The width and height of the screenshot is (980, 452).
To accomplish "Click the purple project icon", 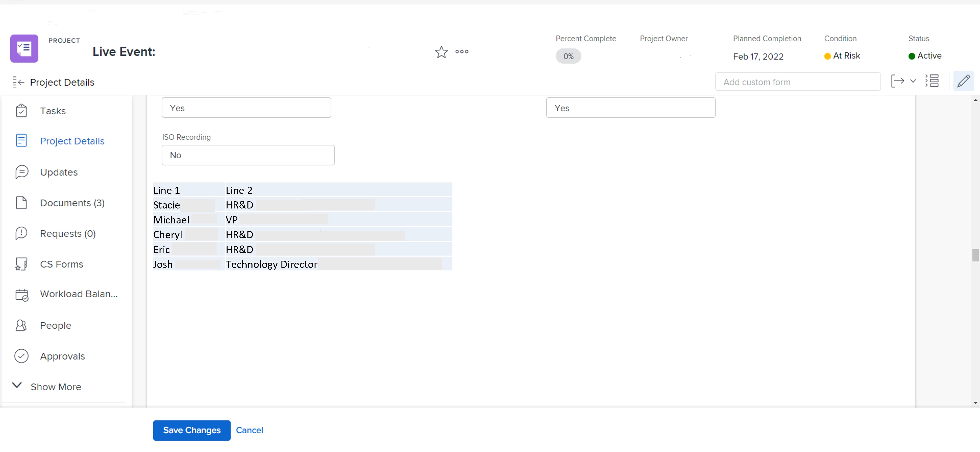I will (x=24, y=49).
